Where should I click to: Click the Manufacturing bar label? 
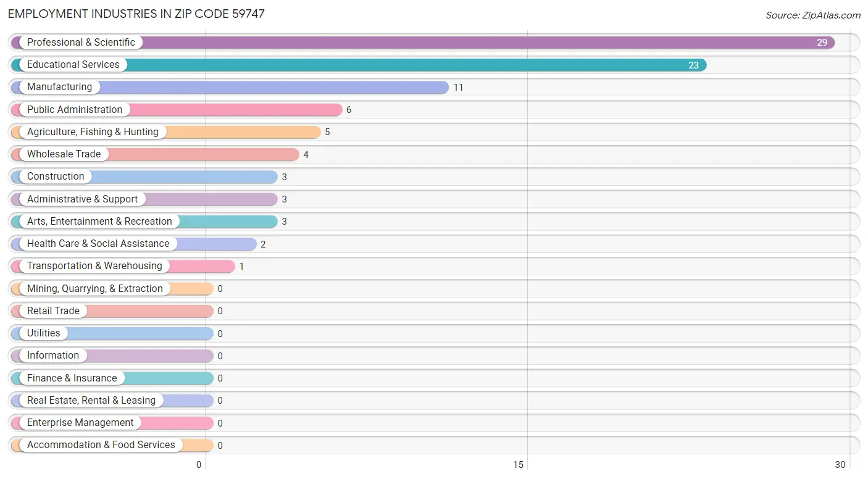click(x=59, y=87)
